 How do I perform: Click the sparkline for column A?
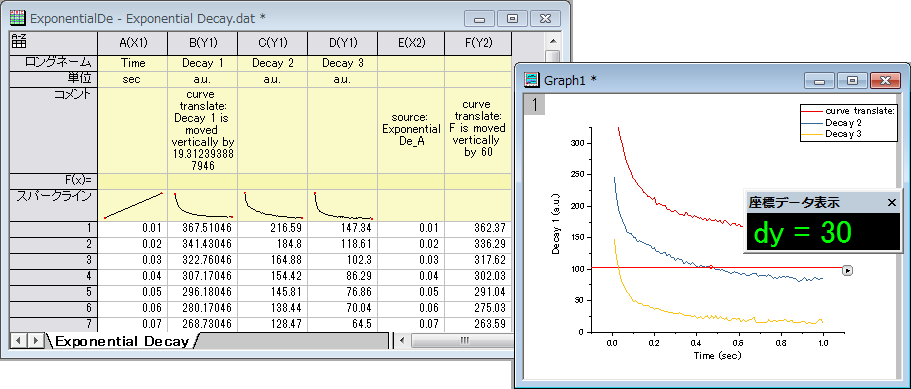132,205
